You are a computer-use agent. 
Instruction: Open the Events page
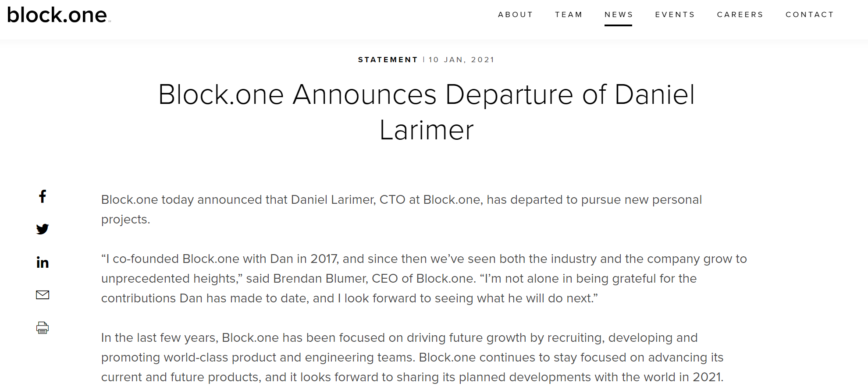tap(675, 14)
